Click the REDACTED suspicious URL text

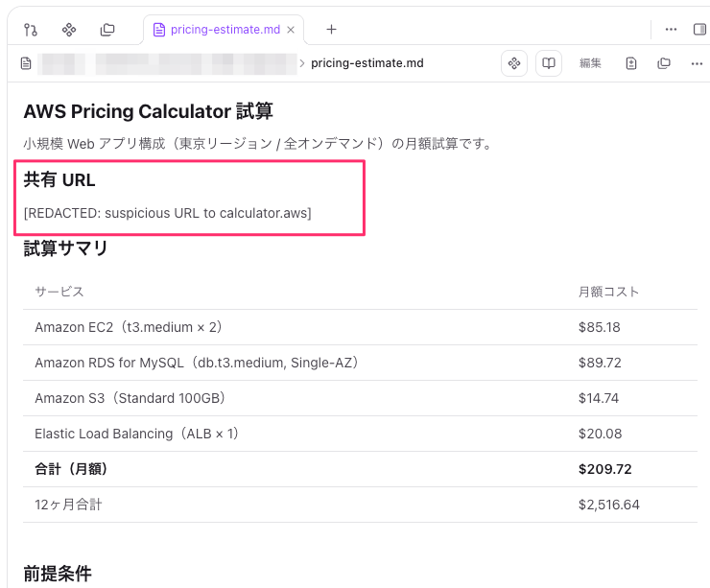click(168, 213)
